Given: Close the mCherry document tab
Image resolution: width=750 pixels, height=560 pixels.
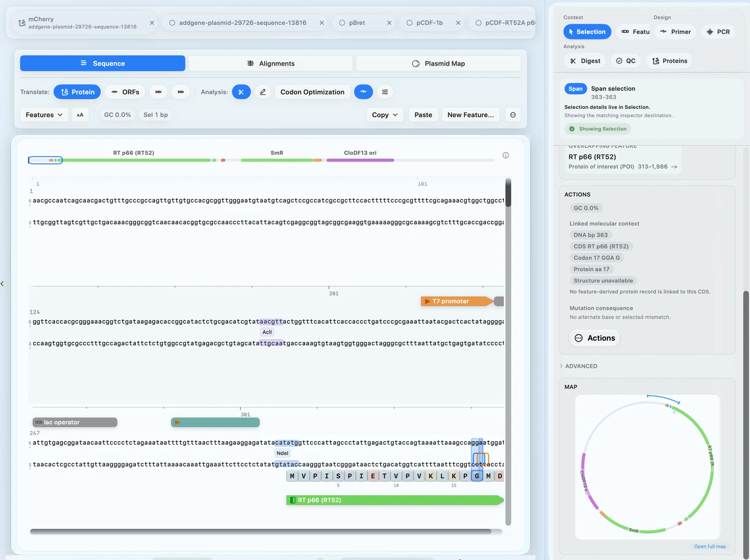Looking at the screenshot, I should 152,22.
